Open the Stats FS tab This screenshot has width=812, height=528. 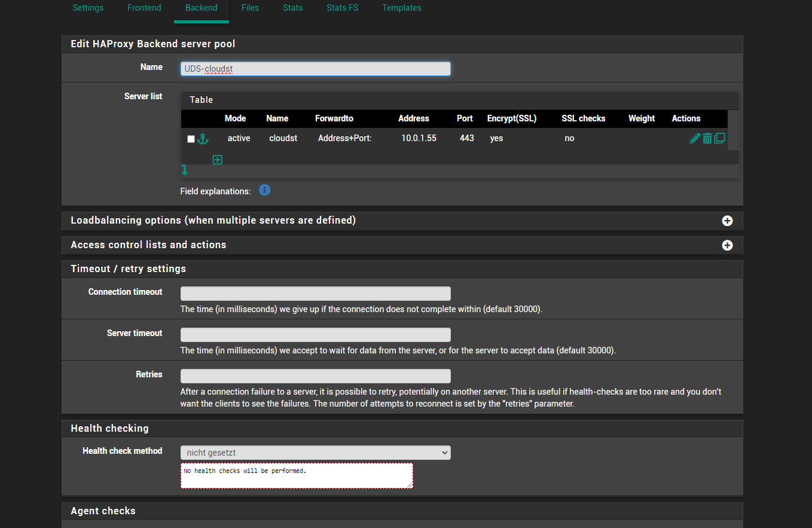coord(343,8)
